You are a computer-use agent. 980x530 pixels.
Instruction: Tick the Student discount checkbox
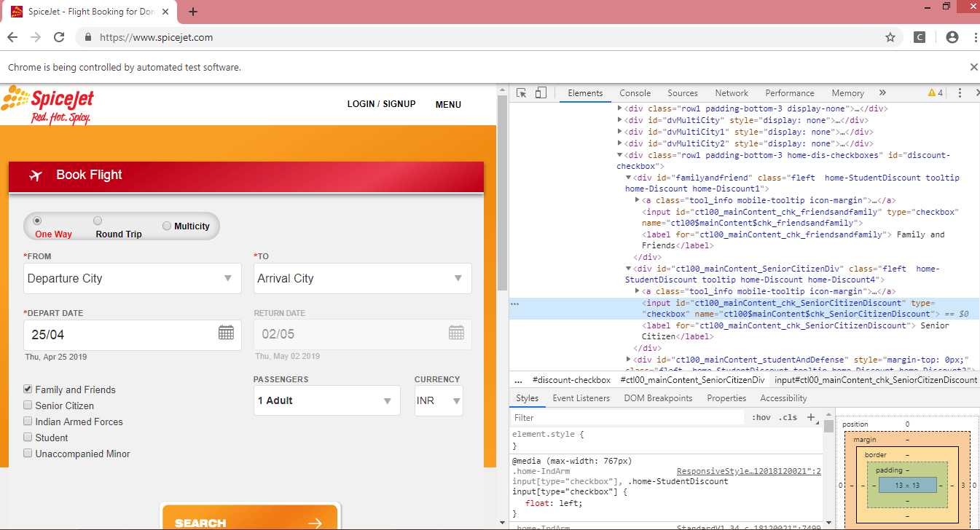click(x=28, y=438)
